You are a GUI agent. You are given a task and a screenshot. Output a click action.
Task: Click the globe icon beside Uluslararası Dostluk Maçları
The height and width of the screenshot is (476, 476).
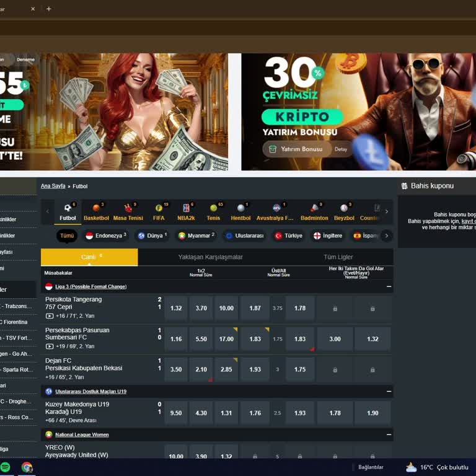pos(49,391)
